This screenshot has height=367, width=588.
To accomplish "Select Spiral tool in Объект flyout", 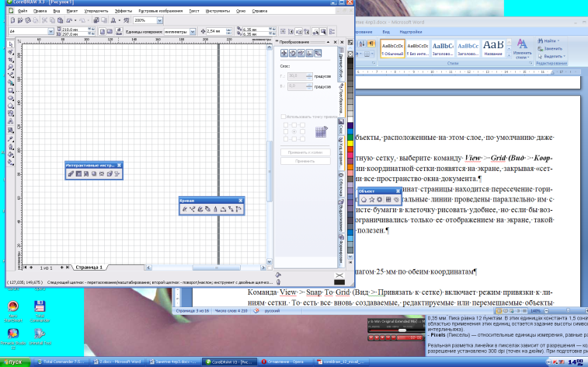I will (x=396, y=200).
